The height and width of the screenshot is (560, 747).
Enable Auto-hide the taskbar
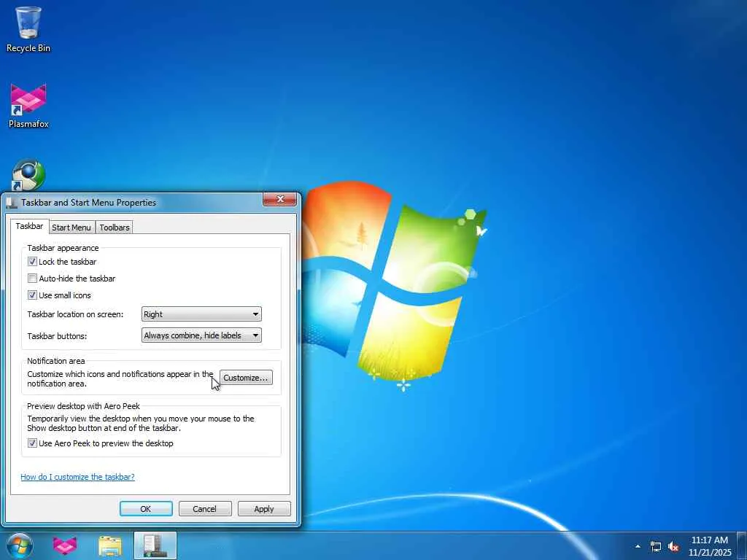click(x=32, y=278)
